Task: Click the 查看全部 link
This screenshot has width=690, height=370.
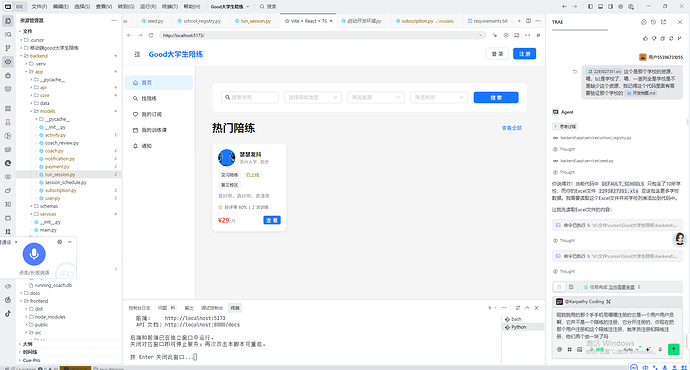Action: coord(511,128)
